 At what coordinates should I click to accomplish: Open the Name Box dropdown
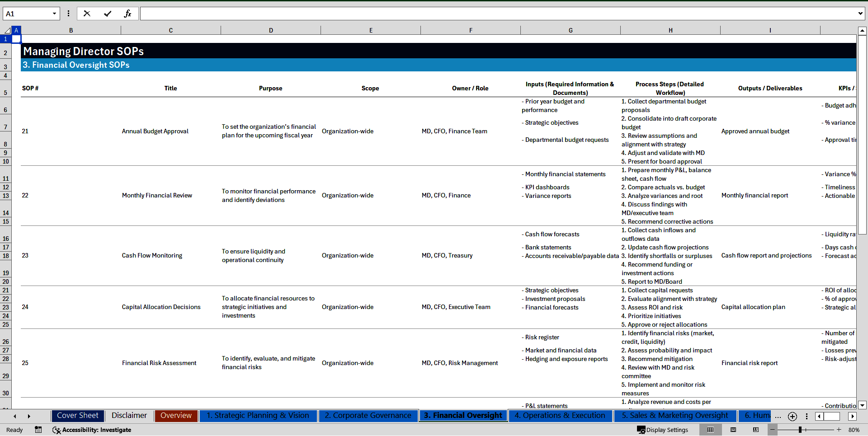point(54,14)
